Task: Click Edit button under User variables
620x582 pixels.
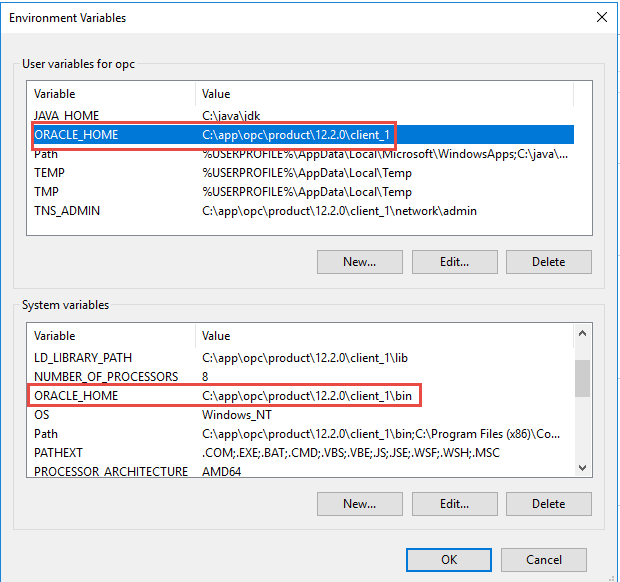Action: coord(454,262)
